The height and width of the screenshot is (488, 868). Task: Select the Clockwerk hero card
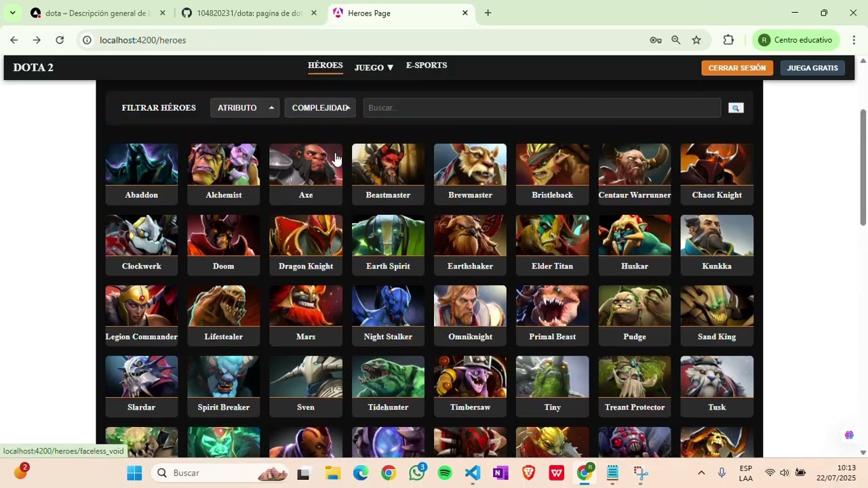(142, 245)
